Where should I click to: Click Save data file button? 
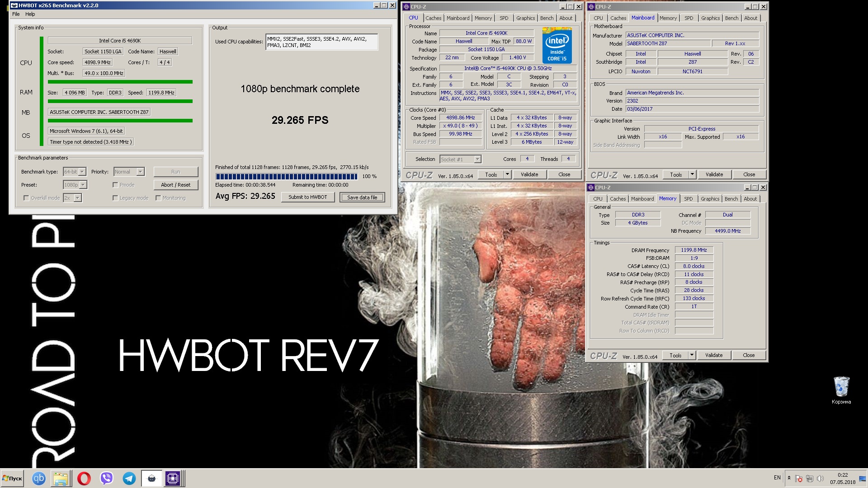[362, 197]
